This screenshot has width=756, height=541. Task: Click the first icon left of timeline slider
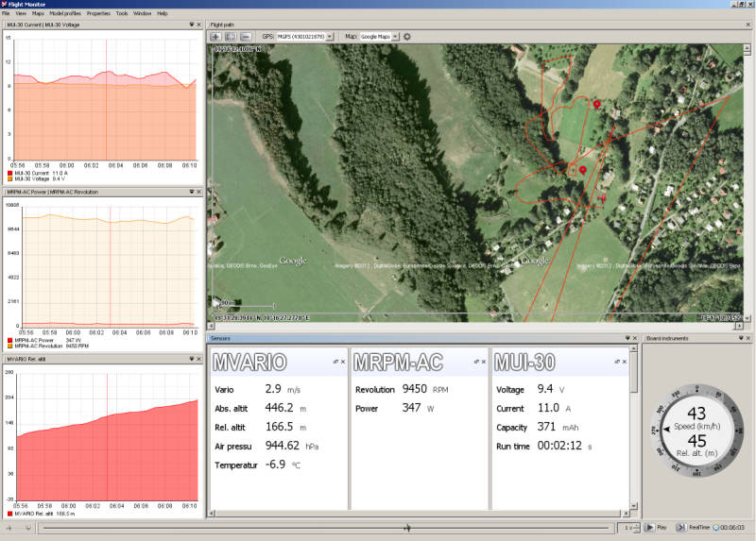[9, 528]
